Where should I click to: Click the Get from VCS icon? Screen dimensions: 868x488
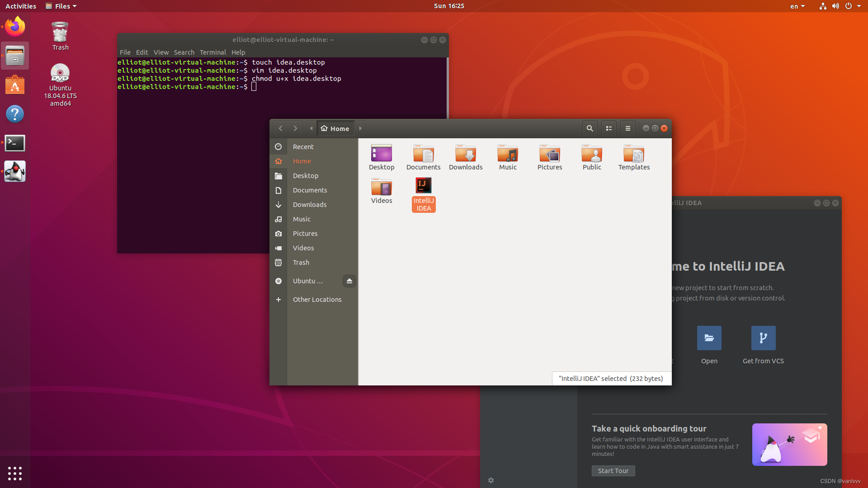[763, 338]
